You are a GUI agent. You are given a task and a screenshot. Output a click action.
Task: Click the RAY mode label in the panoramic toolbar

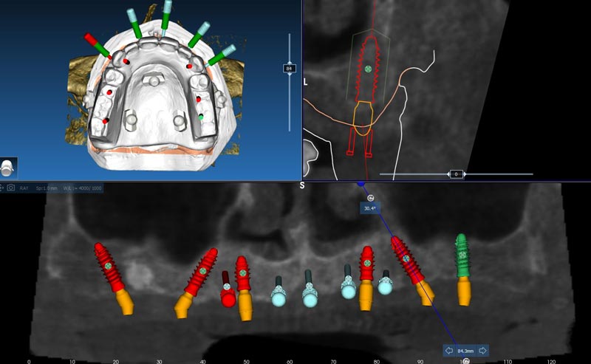click(x=24, y=188)
